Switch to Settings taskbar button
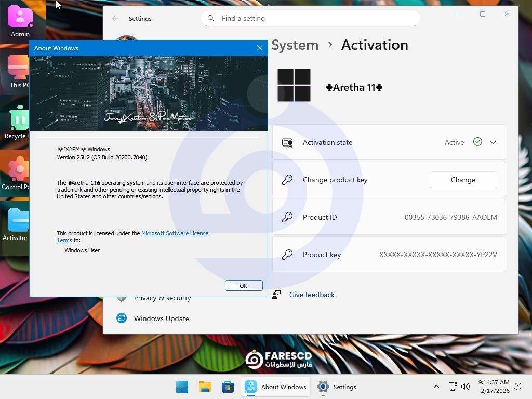Viewport: 532px width, 399px height. click(337, 387)
